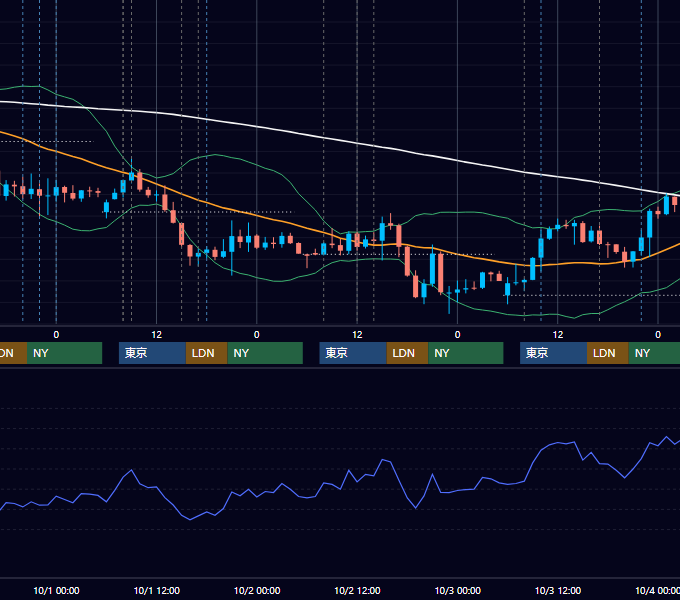Click the 10/2 12:00 date label
This screenshot has height=600, width=680.
357,590
